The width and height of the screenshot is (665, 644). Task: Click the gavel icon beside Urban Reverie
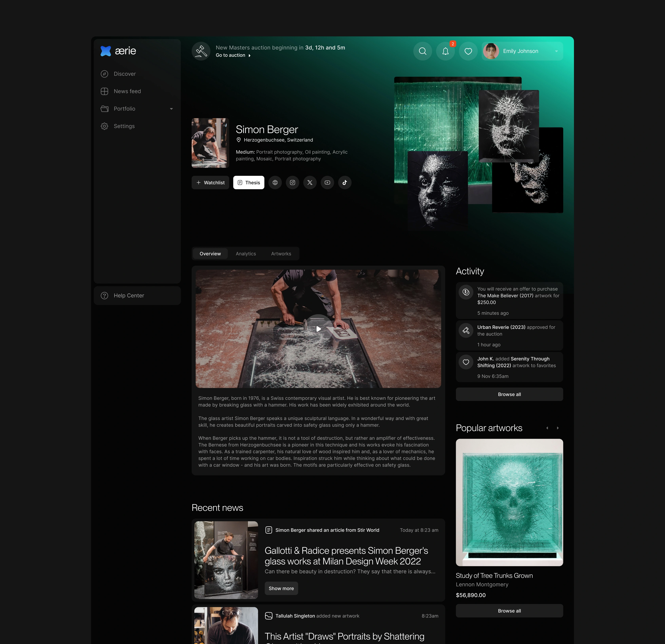(466, 330)
